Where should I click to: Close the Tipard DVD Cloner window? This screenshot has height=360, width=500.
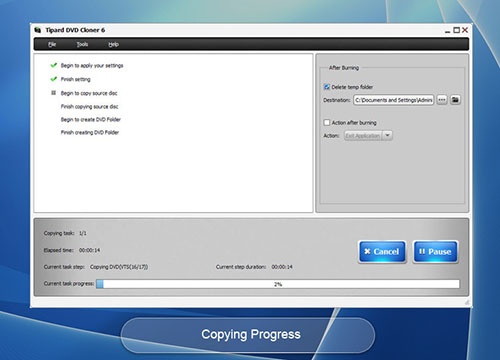click(x=465, y=30)
